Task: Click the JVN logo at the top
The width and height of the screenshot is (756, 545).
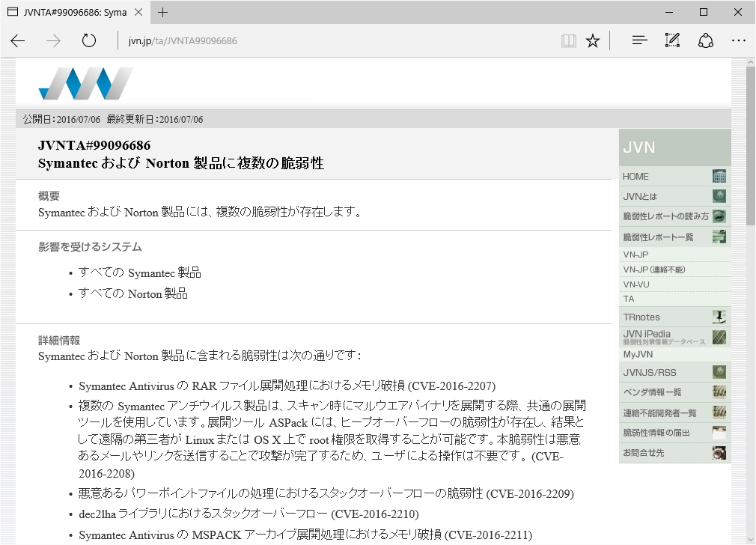Action: (x=85, y=82)
